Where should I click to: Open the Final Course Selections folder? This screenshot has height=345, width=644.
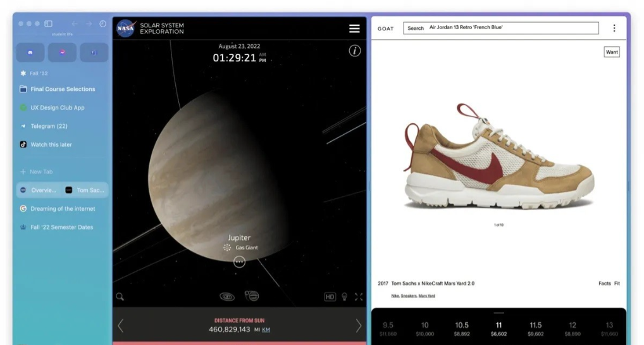point(63,89)
